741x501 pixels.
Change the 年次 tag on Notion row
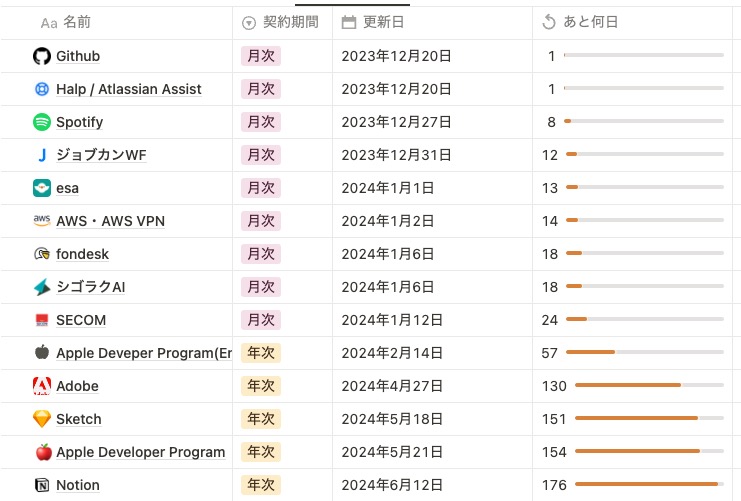click(x=261, y=485)
